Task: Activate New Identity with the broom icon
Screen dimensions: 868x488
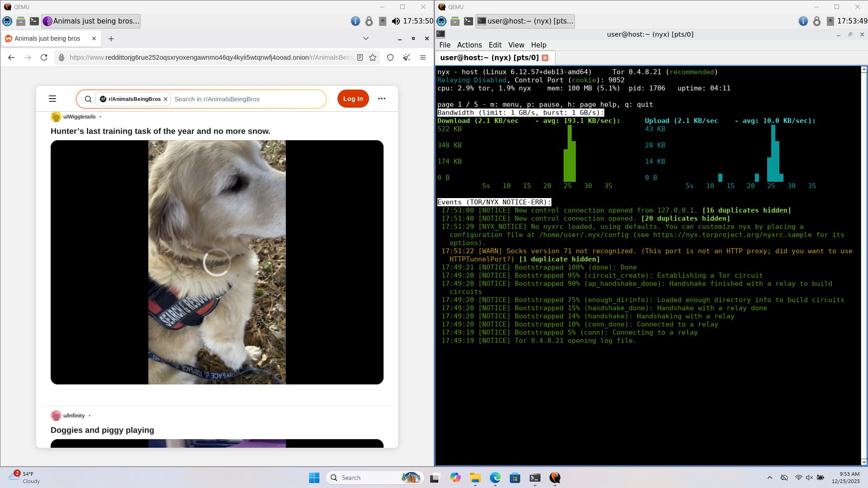Action: 406,57
